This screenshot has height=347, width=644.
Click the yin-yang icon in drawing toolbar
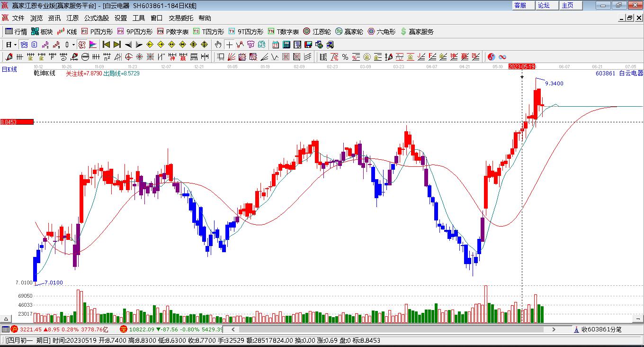492,57
